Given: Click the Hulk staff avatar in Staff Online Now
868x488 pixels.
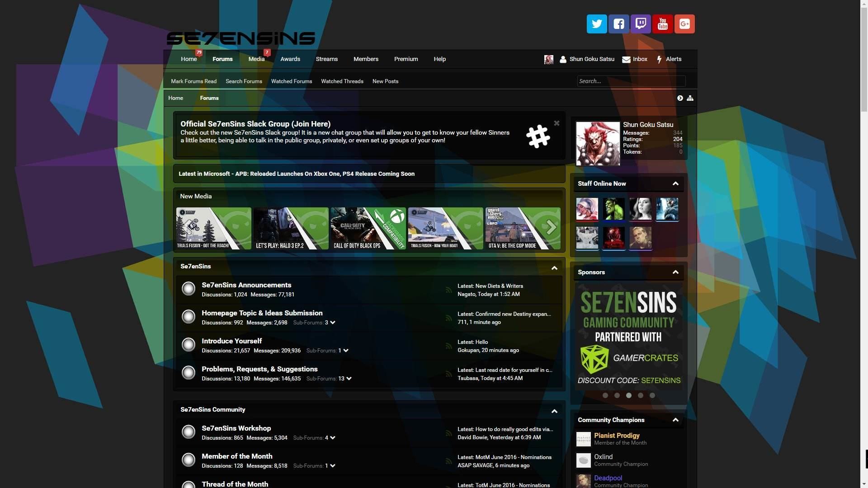Looking at the screenshot, I should [614, 209].
